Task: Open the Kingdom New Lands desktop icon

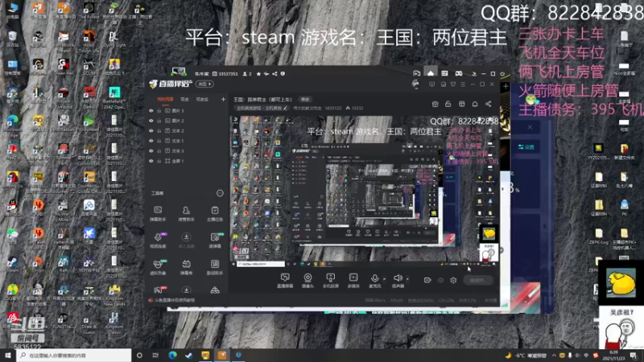Action: point(114,295)
